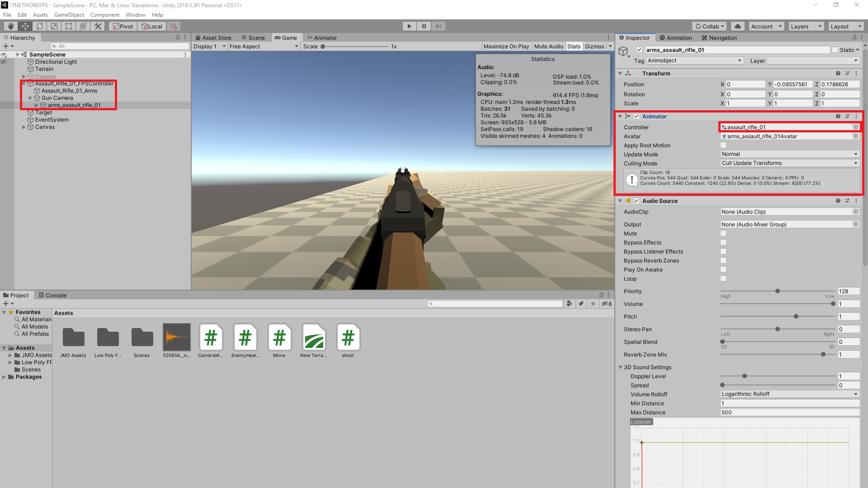Screen dimensions: 868x488
Task: Select the Scale tool
Action: [54, 26]
